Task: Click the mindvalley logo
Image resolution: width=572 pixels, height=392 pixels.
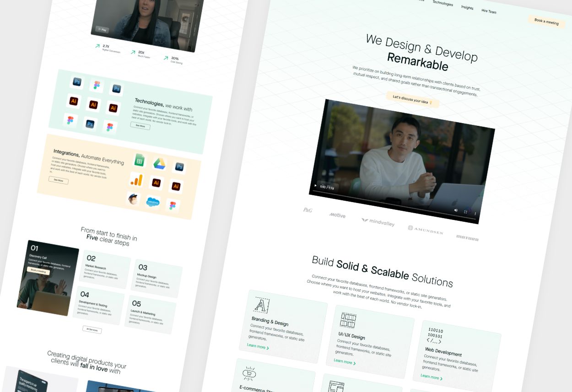Action: 378,222
